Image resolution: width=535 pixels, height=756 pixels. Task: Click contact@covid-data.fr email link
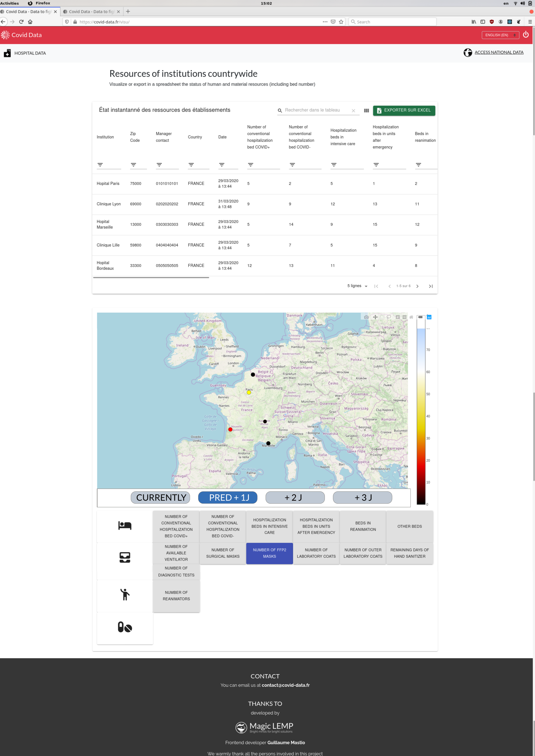click(286, 685)
